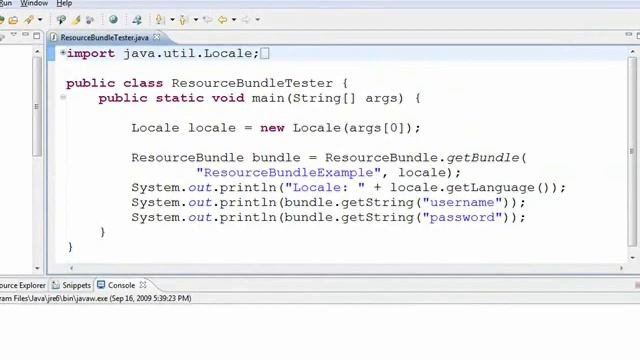Click the pencil wand toolbar icon
The height and width of the screenshot is (360, 640).
pyautogui.click(x=28, y=20)
